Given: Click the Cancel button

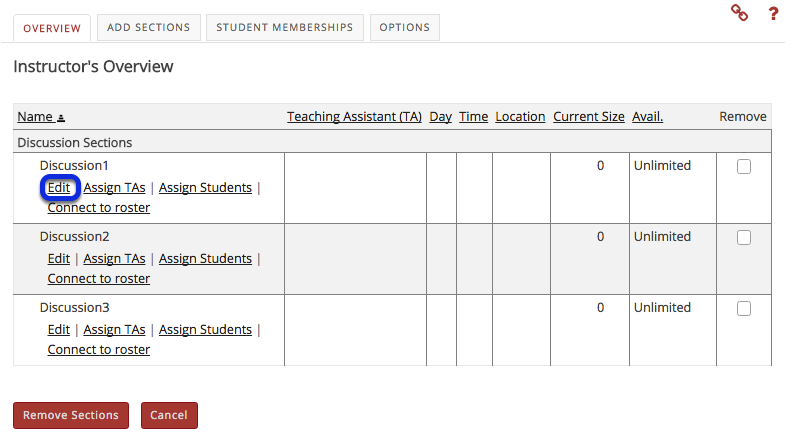Looking at the screenshot, I should tap(169, 415).
